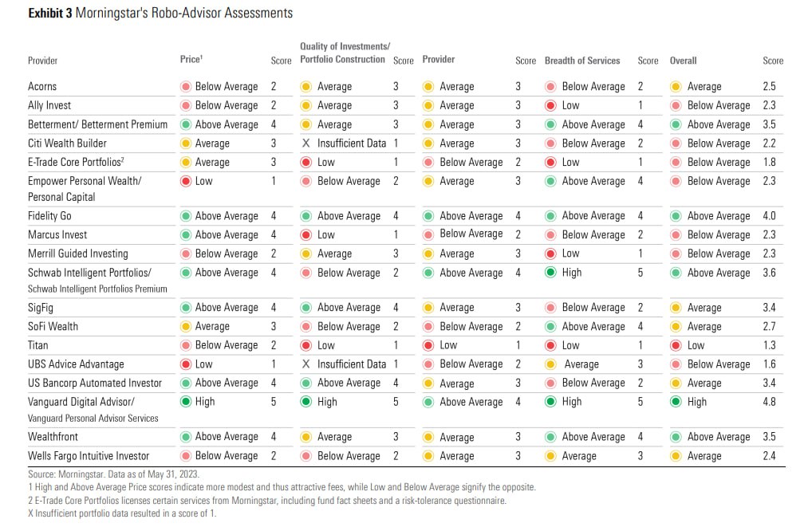Click the dark green Price dot for Vanguard
The image size is (812, 531).
click(185, 402)
